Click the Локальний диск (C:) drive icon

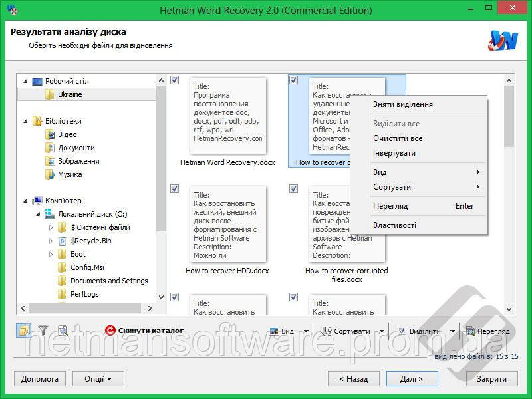(x=50, y=214)
